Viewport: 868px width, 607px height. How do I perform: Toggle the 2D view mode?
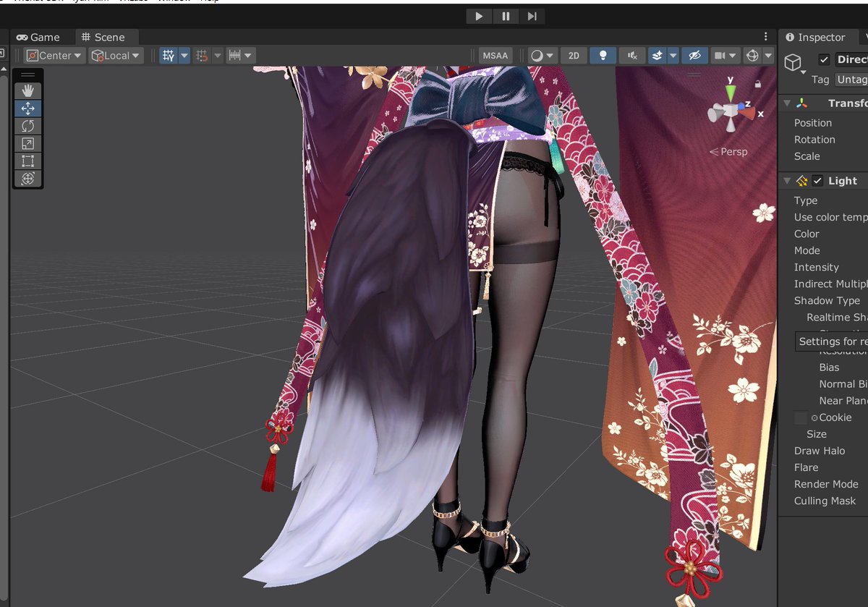point(574,56)
